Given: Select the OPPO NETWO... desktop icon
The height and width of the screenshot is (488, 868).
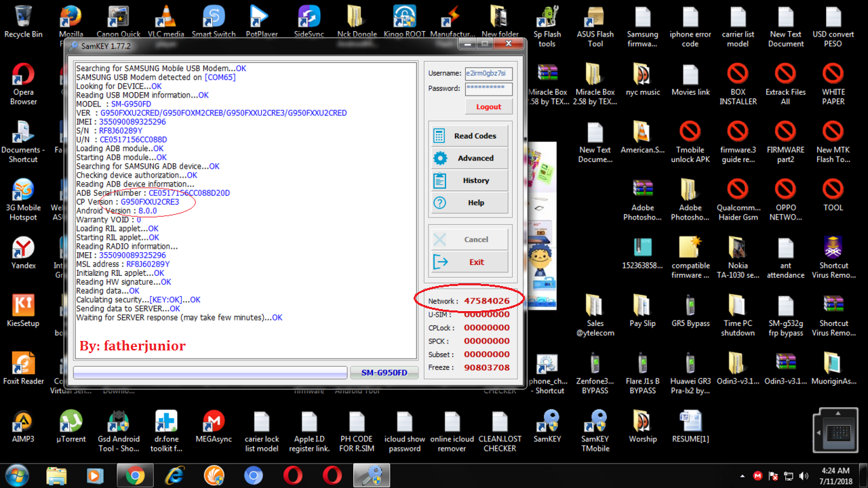Looking at the screenshot, I should click(x=785, y=200).
